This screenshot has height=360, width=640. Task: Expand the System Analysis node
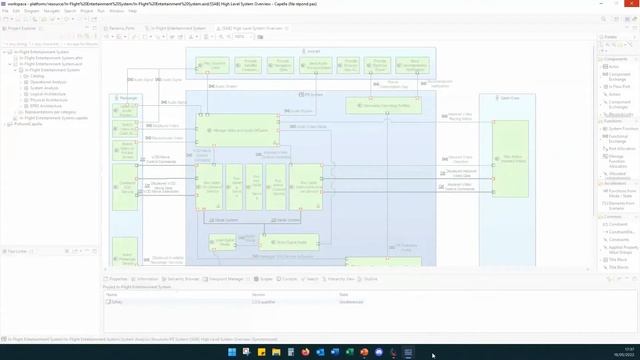coord(21,88)
